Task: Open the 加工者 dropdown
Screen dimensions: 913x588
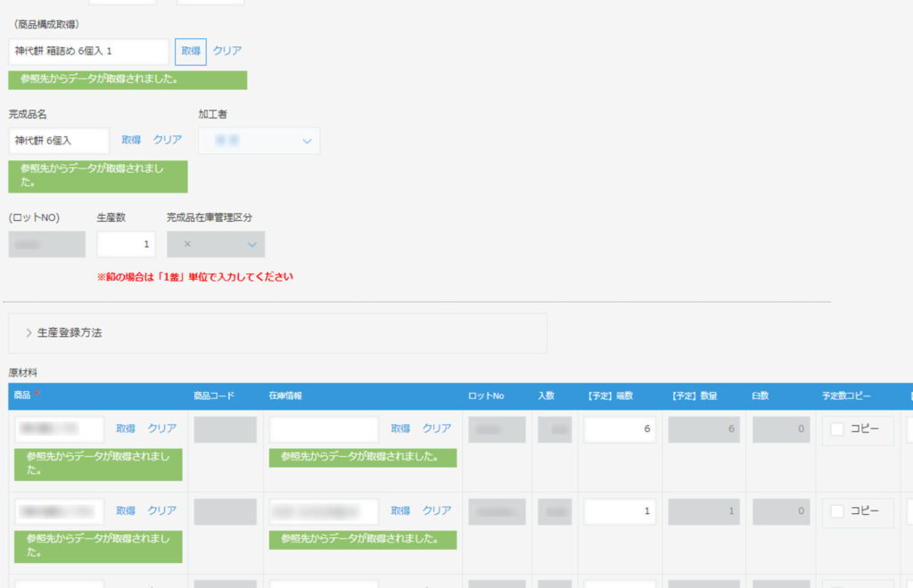Action: [259, 141]
